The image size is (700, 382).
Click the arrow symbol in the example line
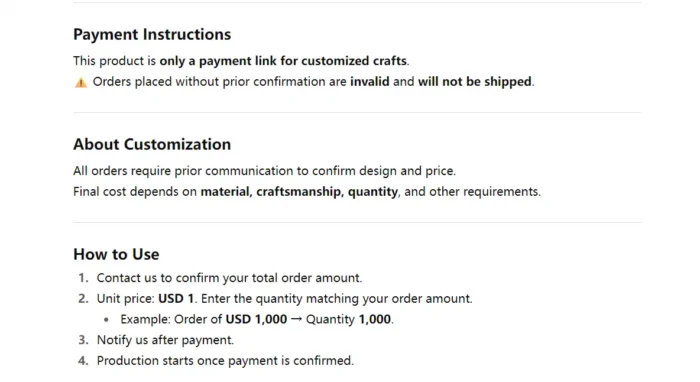coord(296,319)
